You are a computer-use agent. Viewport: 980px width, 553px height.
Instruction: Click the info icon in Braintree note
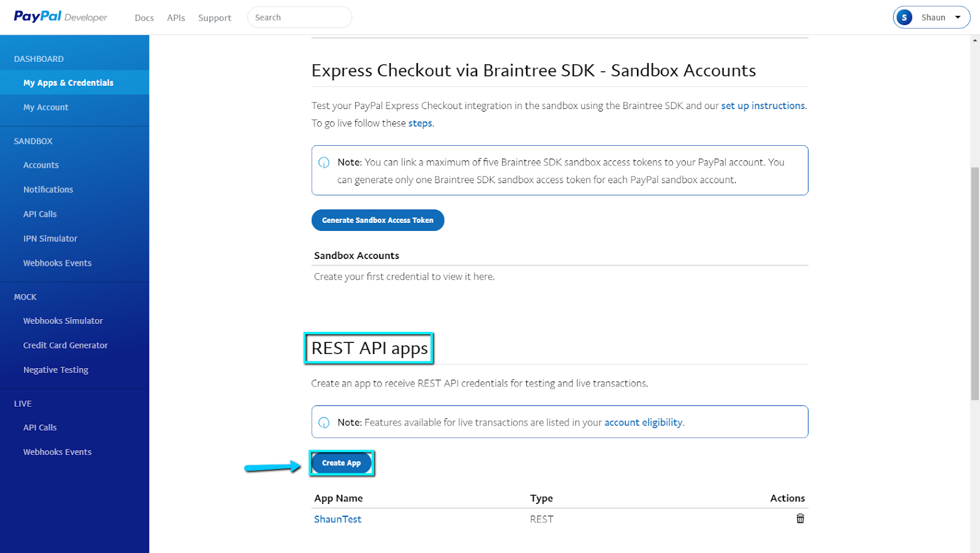pos(324,163)
